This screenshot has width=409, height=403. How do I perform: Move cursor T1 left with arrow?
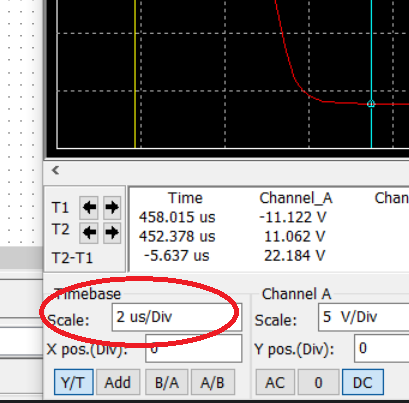tap(89, 207)
